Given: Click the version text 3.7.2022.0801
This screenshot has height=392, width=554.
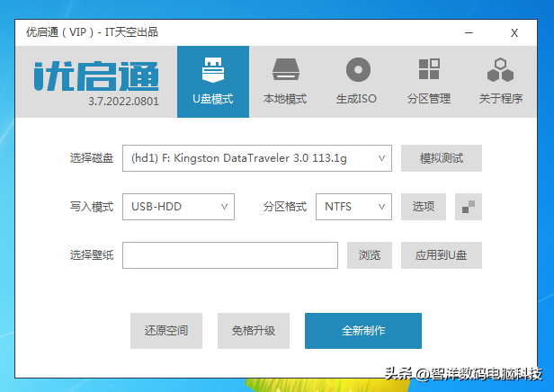Looking at the screenshot, I should coord(124,102).
